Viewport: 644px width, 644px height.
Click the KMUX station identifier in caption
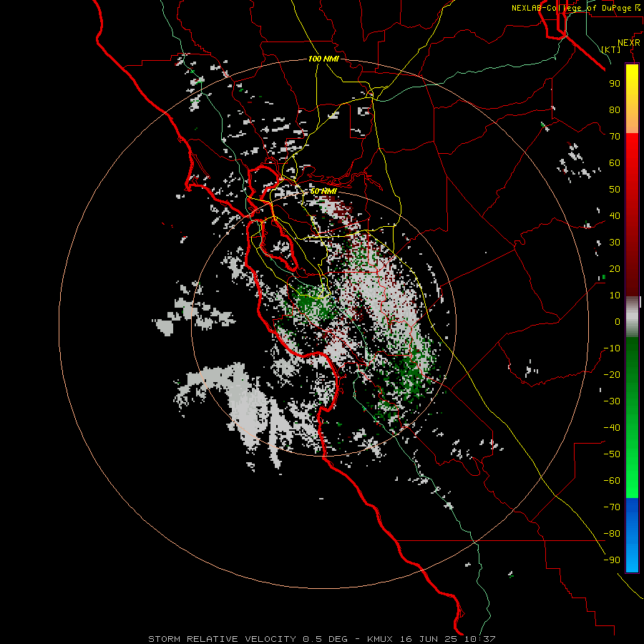pyautogui.click(x=380, y=639)
